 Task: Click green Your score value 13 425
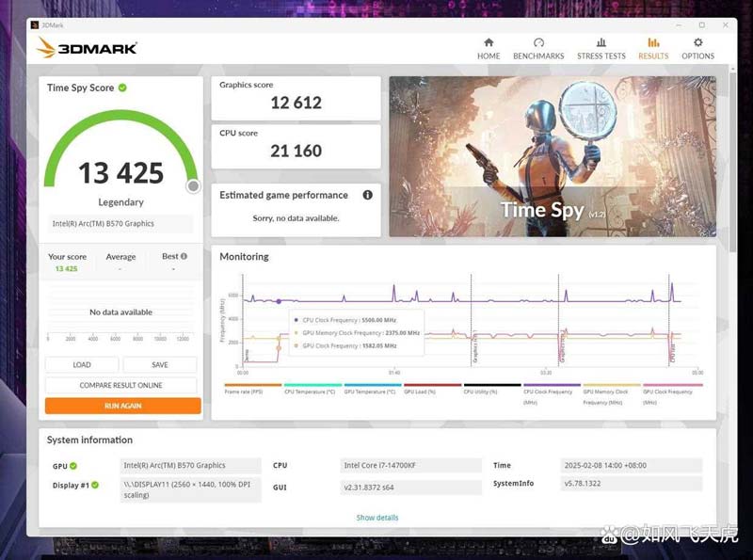[x=66, y=269]
